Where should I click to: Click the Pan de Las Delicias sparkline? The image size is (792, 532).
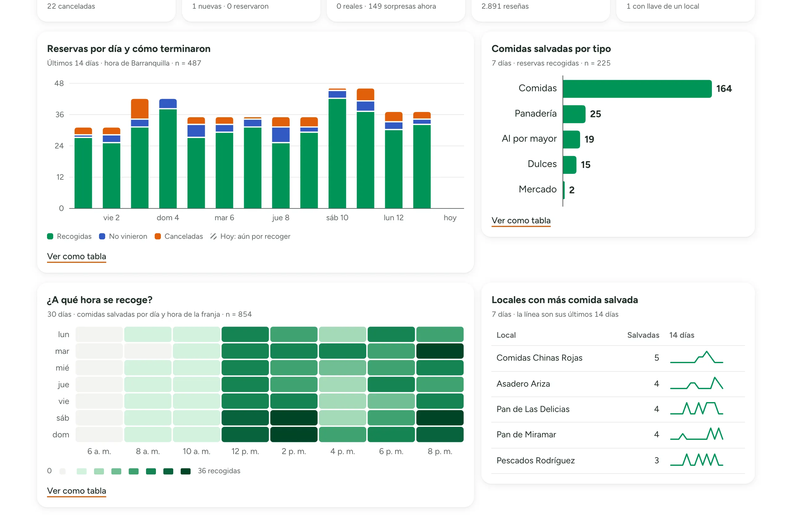click(697, 409)
